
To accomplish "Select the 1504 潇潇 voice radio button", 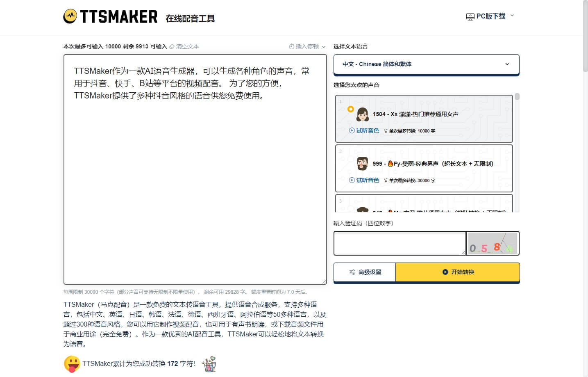I will click(x=350, y=109).
